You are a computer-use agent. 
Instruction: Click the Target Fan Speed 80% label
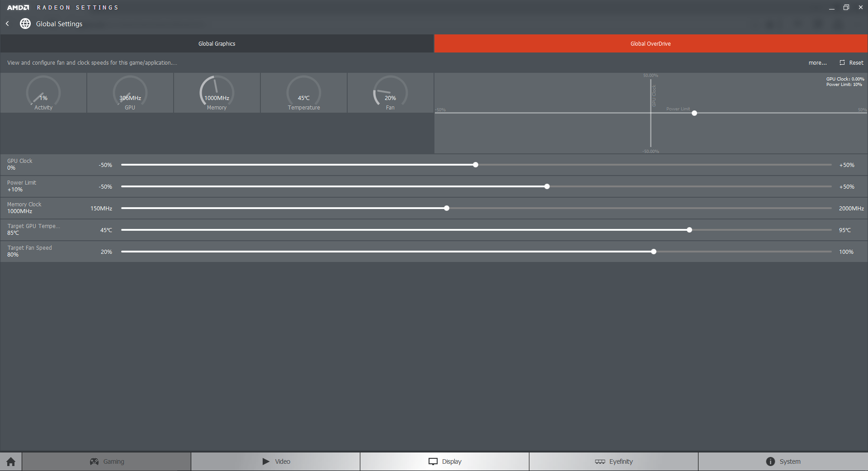point(29,251)
